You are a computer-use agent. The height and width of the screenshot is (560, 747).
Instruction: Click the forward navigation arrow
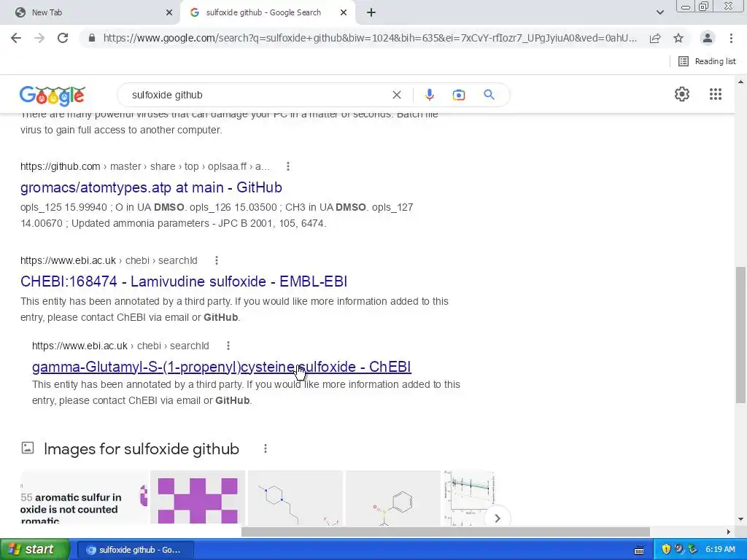click(x=39, y=38)
